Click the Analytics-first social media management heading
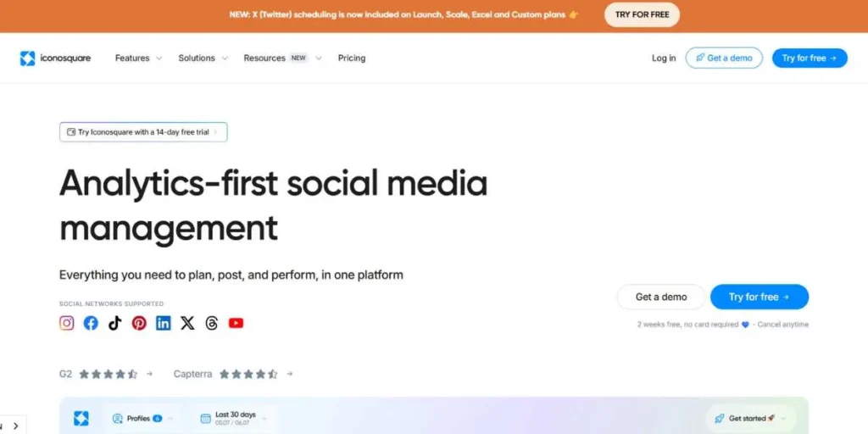This screenshot has width=868, height=434. [x=274, y=206]
